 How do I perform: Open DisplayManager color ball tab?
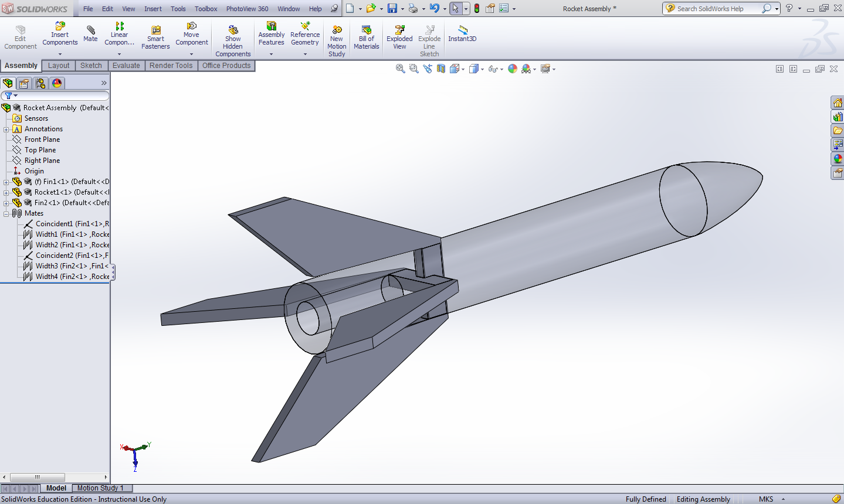(57, 83)
